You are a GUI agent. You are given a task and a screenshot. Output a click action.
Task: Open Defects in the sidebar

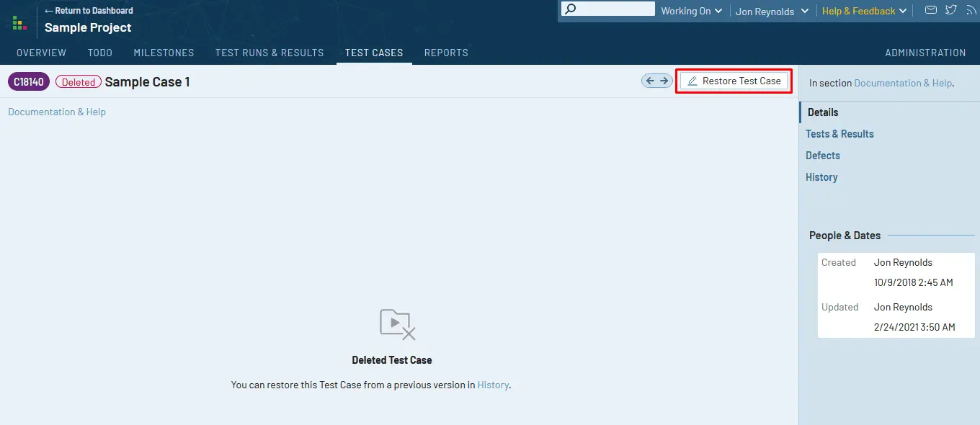click(823, 156)
